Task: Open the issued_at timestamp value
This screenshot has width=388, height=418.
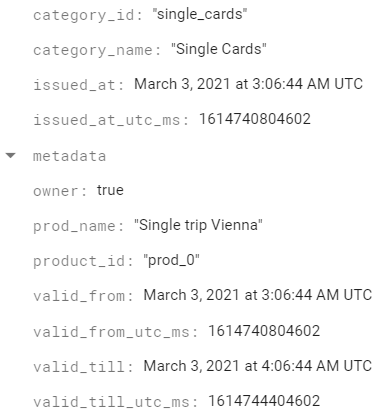Action: coord(248,84)
